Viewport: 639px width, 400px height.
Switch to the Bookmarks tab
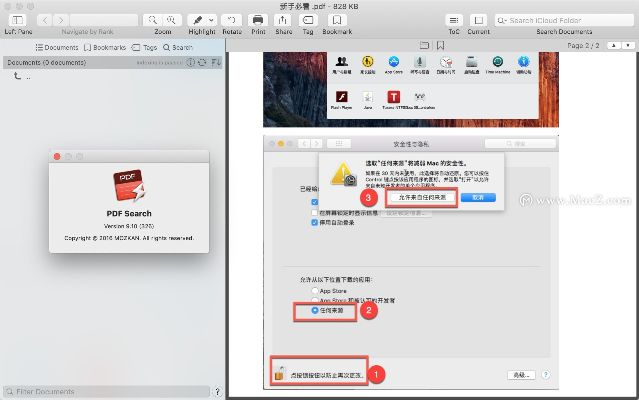pos(105,47)
